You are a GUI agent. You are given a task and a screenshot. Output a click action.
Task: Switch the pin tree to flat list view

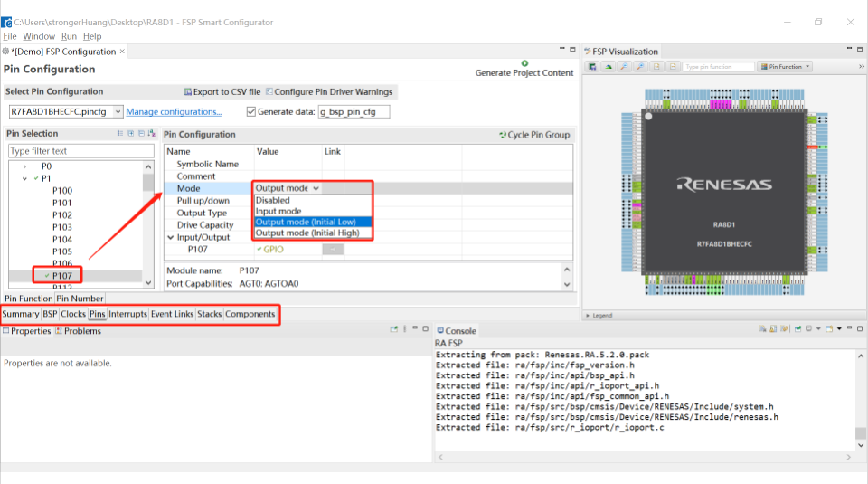[120, 134]
